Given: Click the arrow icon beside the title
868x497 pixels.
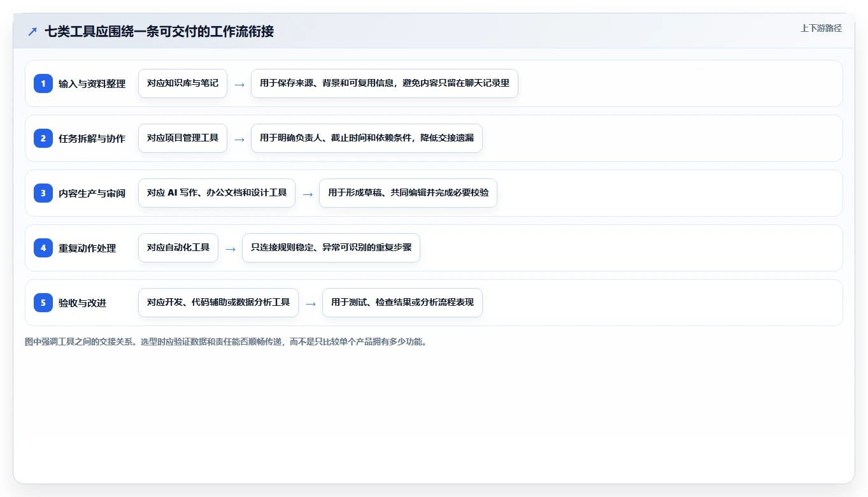Looking at the screenshot, I should point(32,31).
